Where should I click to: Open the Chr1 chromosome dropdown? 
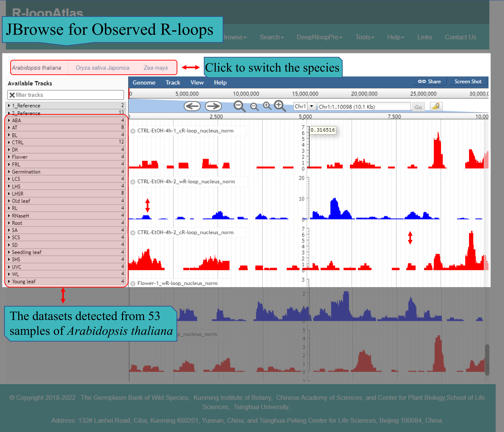[x=311, y=106]
